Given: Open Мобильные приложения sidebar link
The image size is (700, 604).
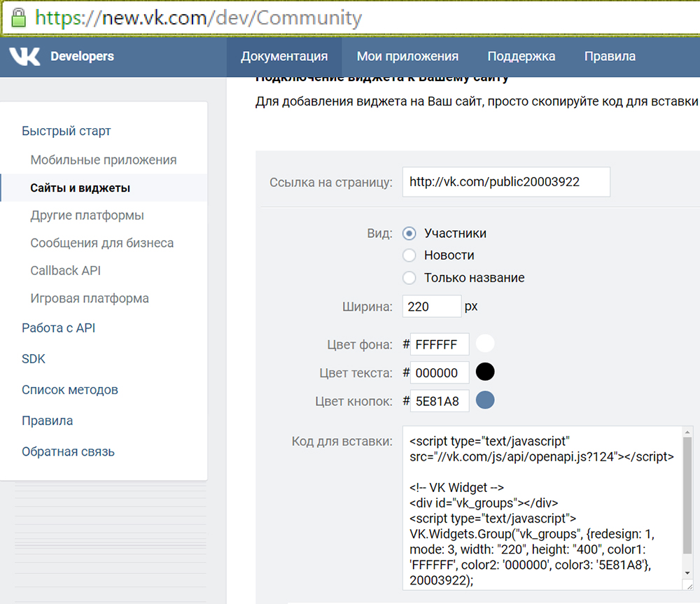Looking at the screenshot, I should [x=104, y=160].
